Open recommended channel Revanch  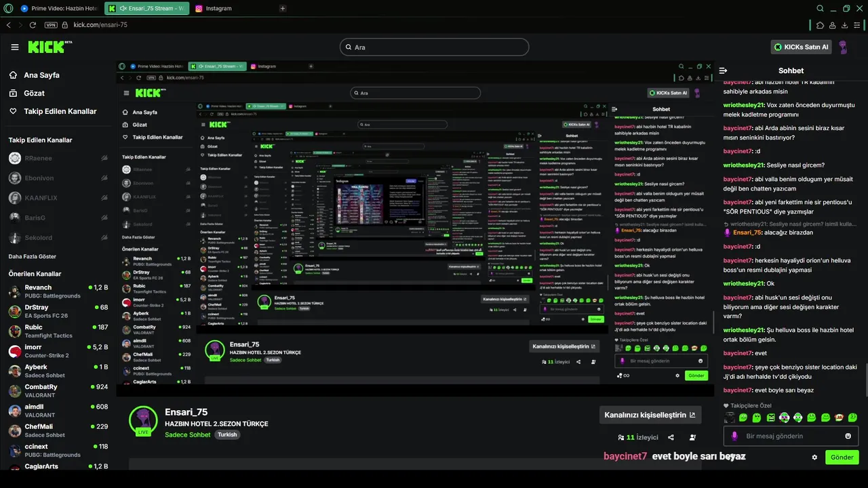(x=57, y=291)
